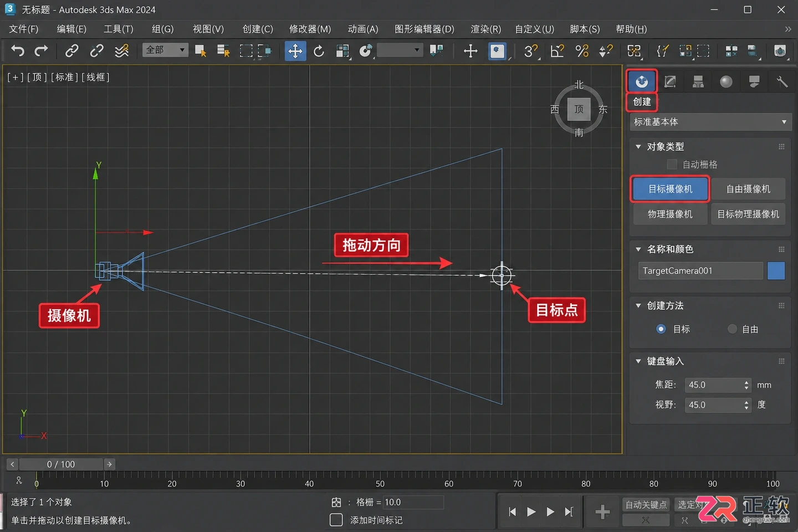Screen dimensions: 798x532
Task: Undo the last action via toolbar
Action: pos(18,51)
